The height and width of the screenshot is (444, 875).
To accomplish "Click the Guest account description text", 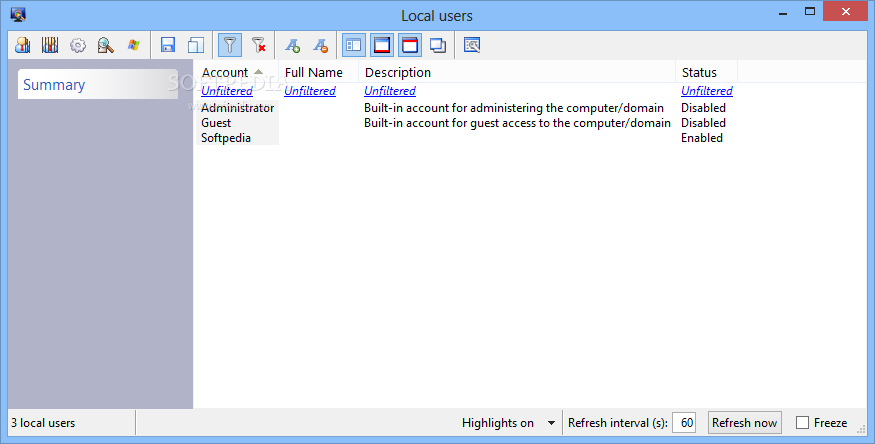I will click(517, 123).
